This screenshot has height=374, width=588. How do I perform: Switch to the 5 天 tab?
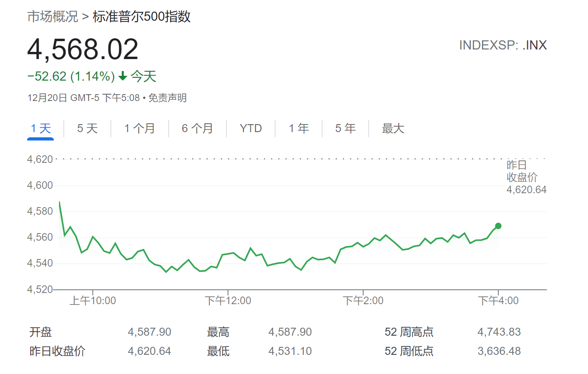87,129
